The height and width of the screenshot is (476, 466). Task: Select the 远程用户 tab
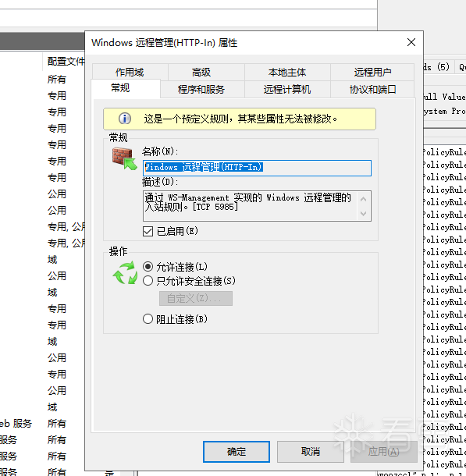click(372, 73)
